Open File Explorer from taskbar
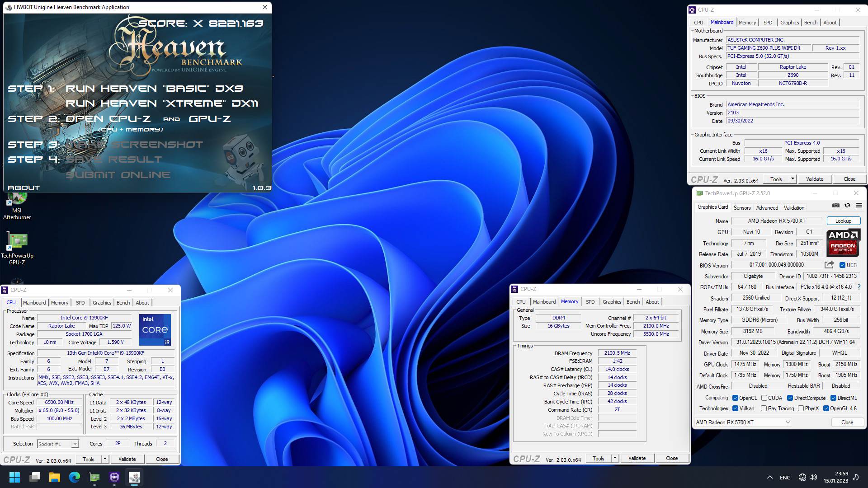Image resolution: width=868 pixels, height=488 pixels. [x=55, y=477]
